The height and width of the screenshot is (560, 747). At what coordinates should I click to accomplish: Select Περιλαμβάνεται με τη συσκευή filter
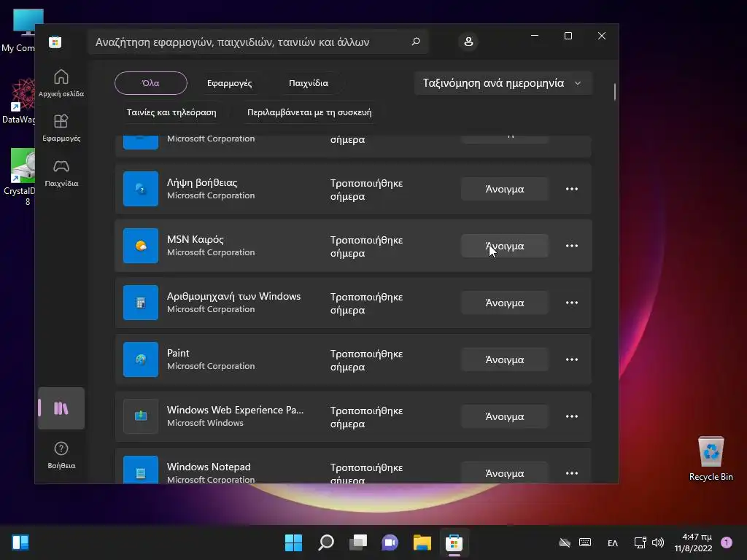(309, 112)
